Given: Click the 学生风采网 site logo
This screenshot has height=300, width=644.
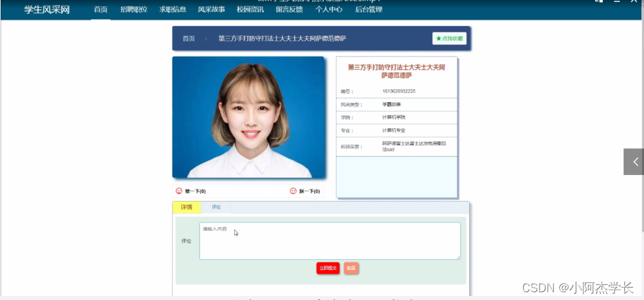Looking at the screenshot, I should pos(47,10).
